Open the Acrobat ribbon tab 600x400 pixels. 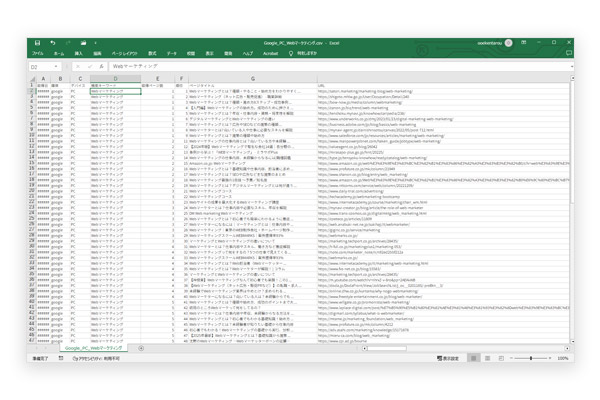coord(270,53)
